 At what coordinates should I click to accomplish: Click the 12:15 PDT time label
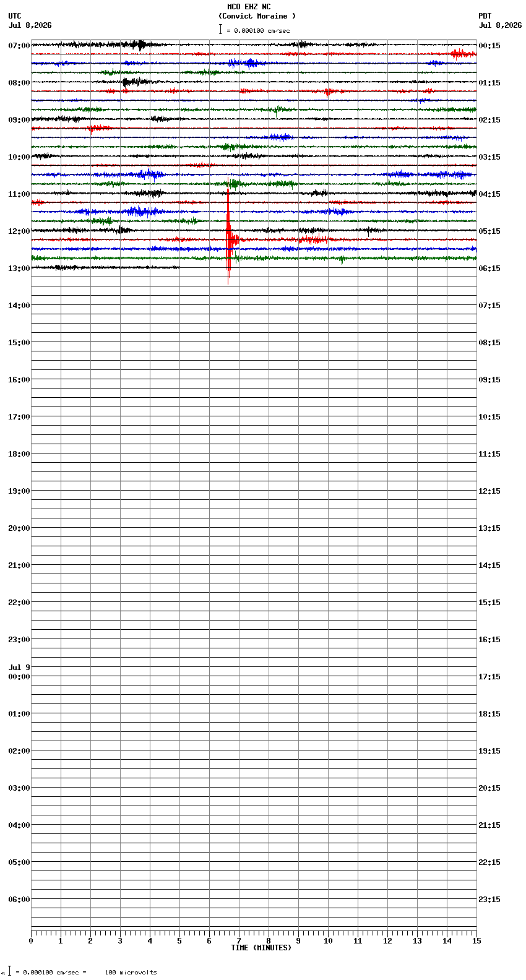(489, 491)
